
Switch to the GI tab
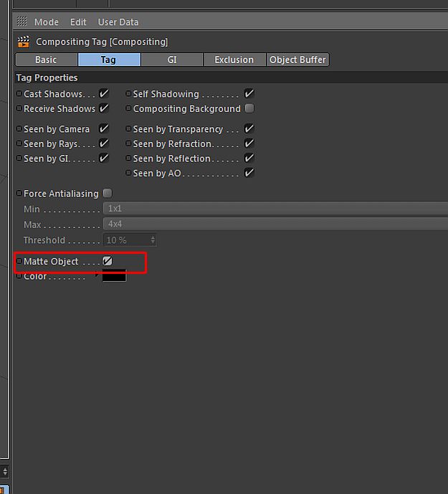(172, 60)
